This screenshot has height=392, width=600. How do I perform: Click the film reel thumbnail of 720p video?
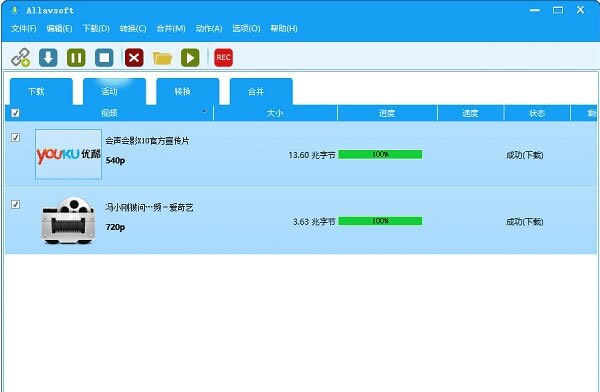(x=68, y=220)
